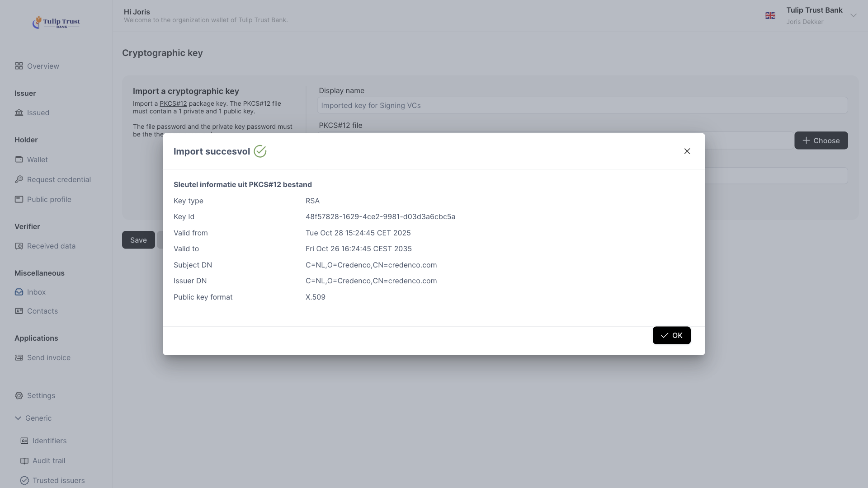Switch language via UK flag
868x488 pixels.
pyautogui.click(x=770, y=15)
